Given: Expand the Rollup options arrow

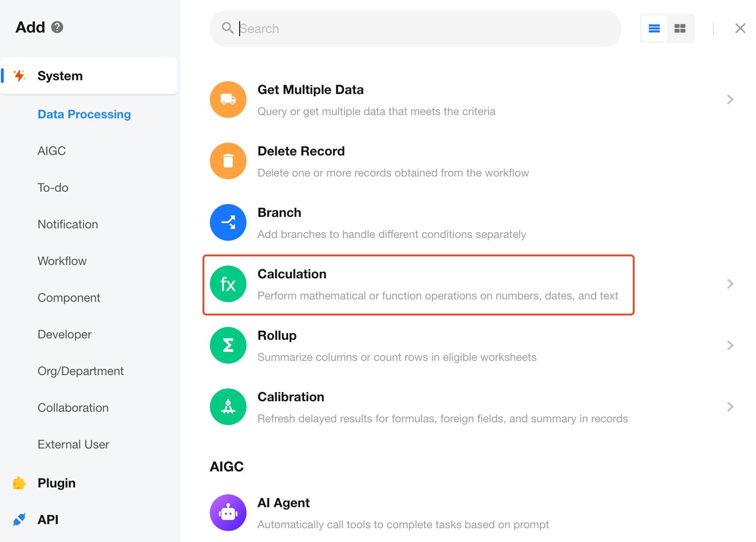Looking at the screenshot, I should [730, 345].
